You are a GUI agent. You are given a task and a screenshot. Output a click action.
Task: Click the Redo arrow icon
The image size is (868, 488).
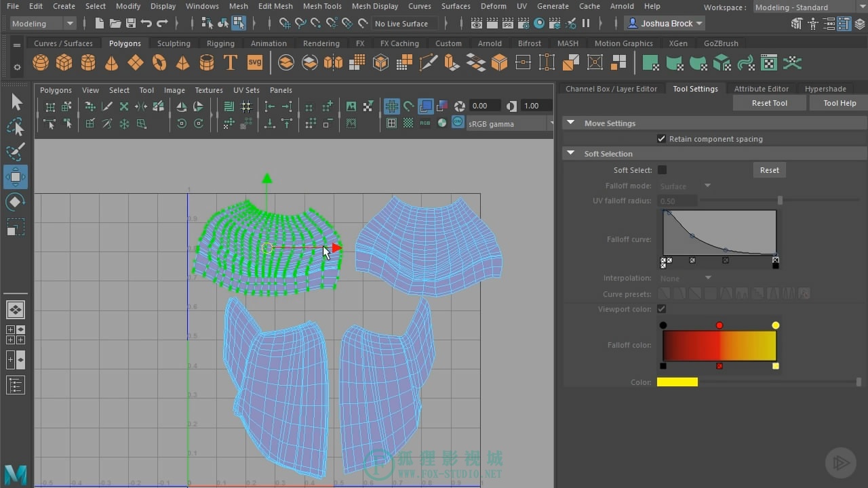coord(162,24)
